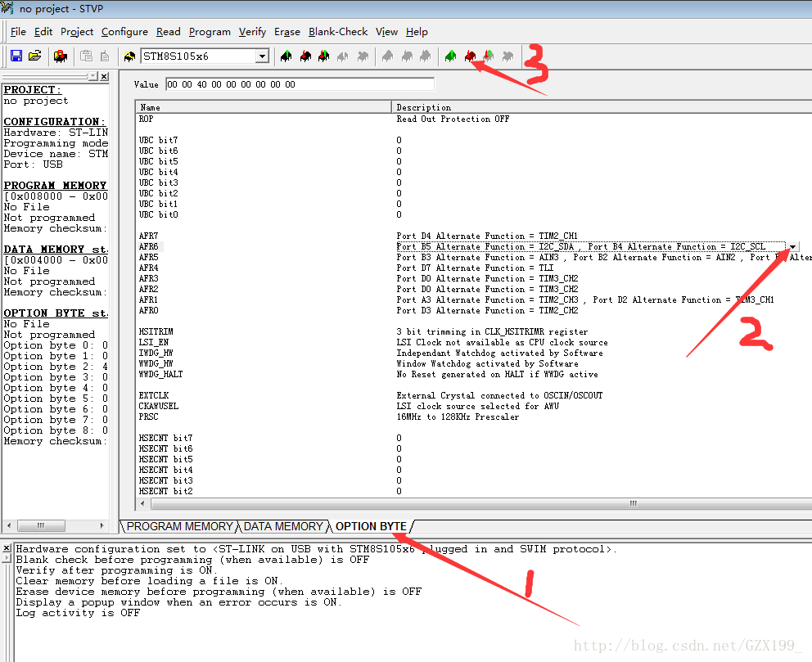Close the output log pane
Viewport: 812px width, 662px height.
click(x=7, y=547)
